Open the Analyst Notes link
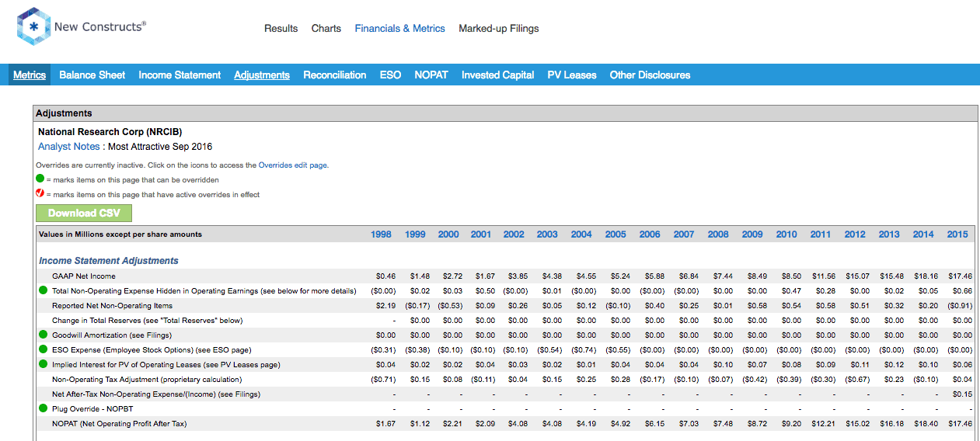This screenshot has height=441, width=980. (x=69, y=147)
